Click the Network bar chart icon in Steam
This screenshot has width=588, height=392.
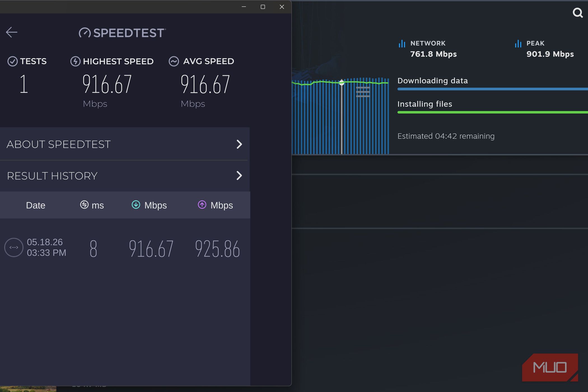402,44
